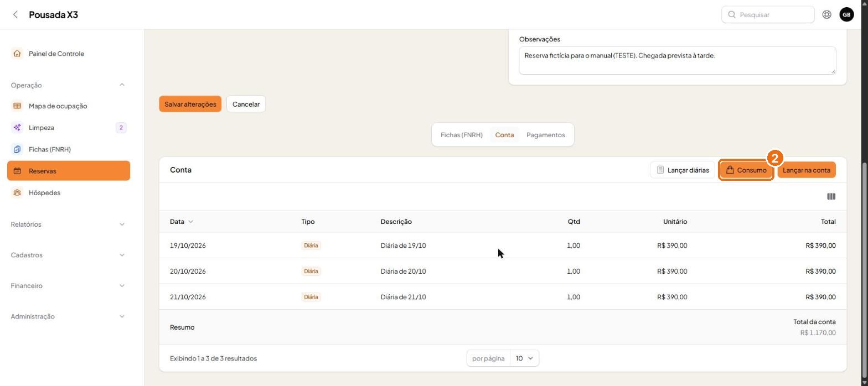
Task: Open Hóspedes in the sidebar
Action: [69, 192]
